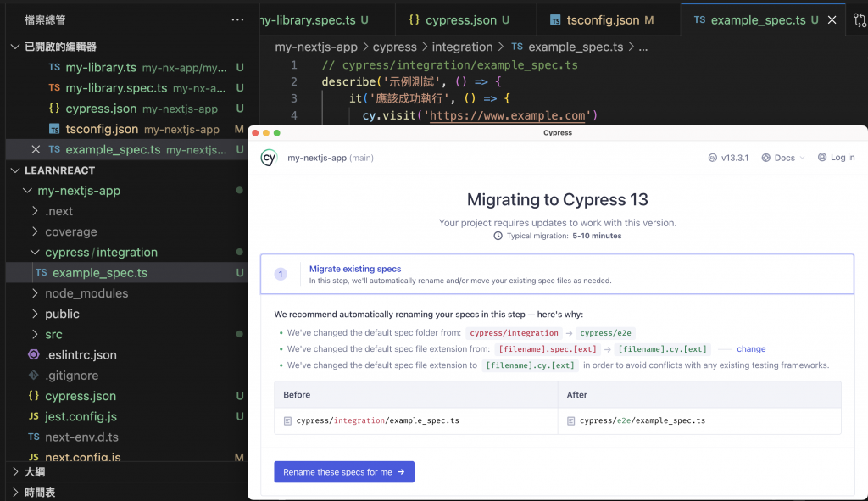Click the git icon of .gitignore

tap(34, 375)
